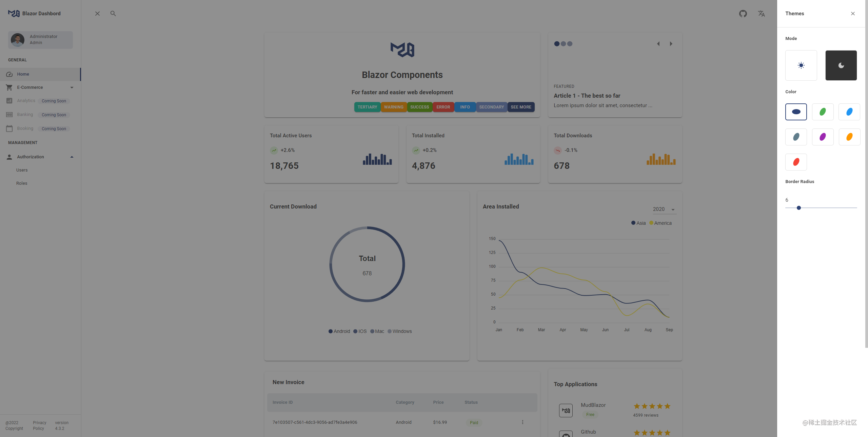Select the second carousel dot indicator
The image size is (868, 437).
coord(563,44)
